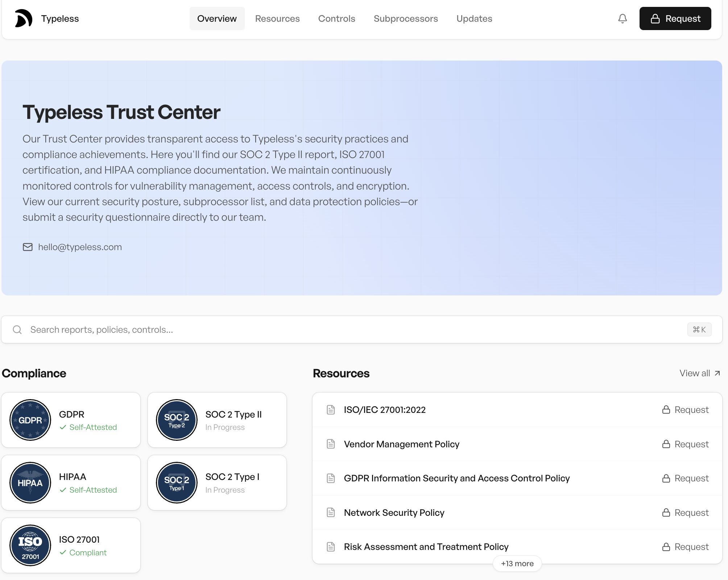Click the GDPR compliance badge icon
The image size is (728, 580).
tap(30, 420)
